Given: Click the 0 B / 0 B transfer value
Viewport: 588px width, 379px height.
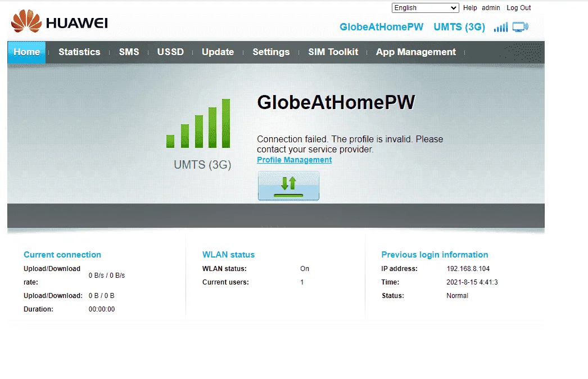Looking at the screenshot, I should [x=101, y=296].
